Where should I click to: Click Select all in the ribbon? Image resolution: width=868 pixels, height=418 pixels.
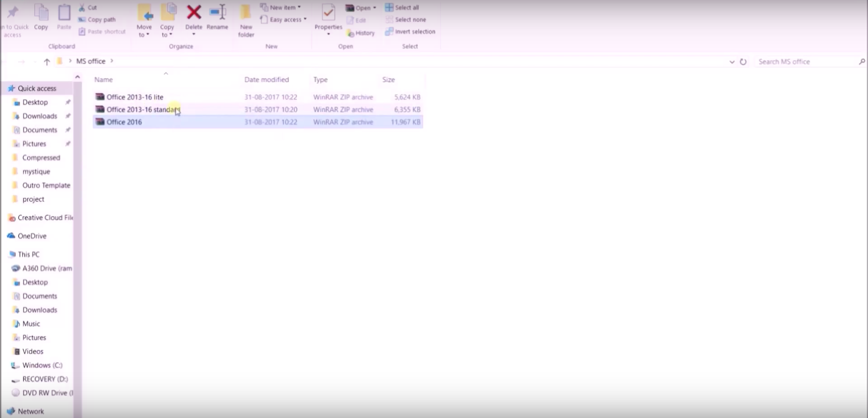(x=401, y=8)
